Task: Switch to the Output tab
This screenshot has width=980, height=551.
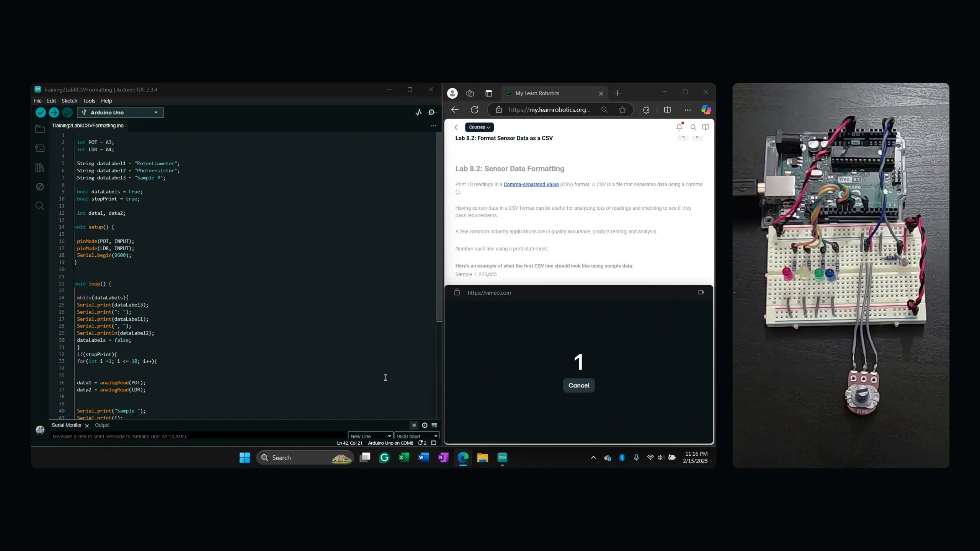Action: click(x=102, y=425)
